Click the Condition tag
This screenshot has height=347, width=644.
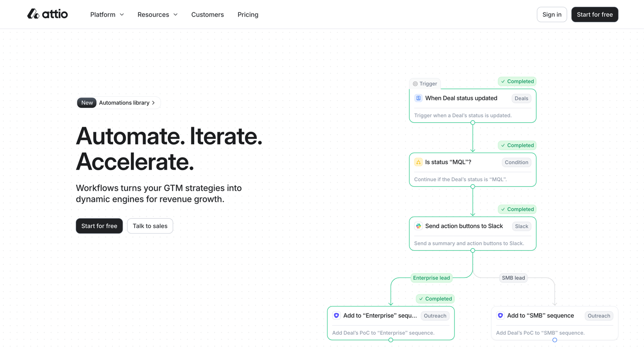(x=516, y=162)
